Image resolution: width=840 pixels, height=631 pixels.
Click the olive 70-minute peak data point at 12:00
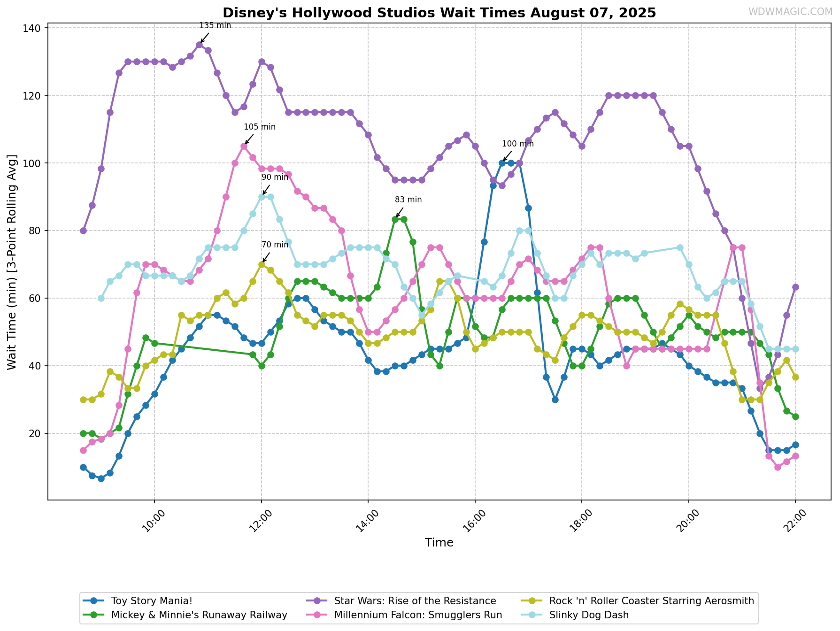click(x=262, y=264)
